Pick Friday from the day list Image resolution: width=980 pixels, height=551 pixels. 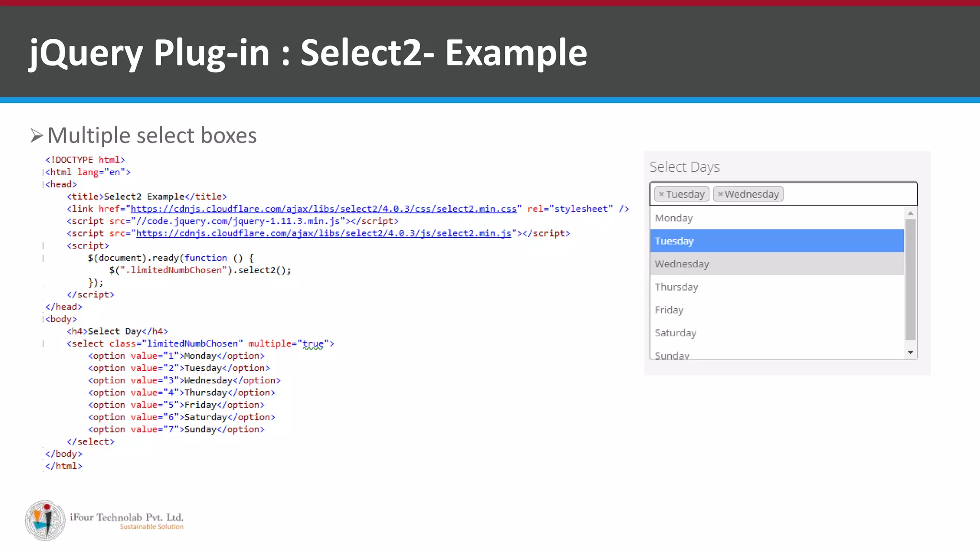777,310
